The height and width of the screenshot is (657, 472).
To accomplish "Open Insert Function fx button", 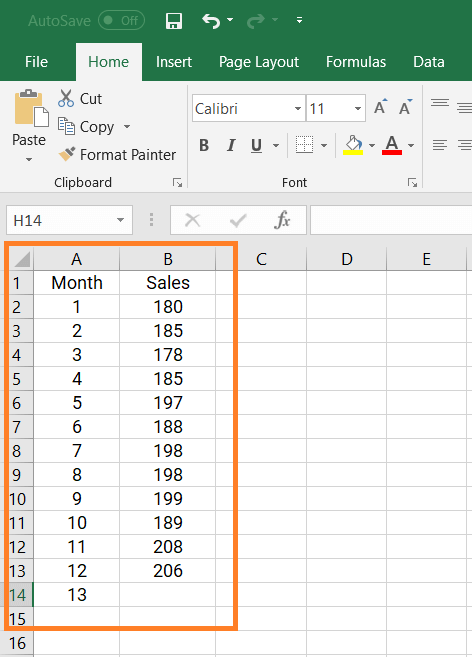I will coord(282,220).
